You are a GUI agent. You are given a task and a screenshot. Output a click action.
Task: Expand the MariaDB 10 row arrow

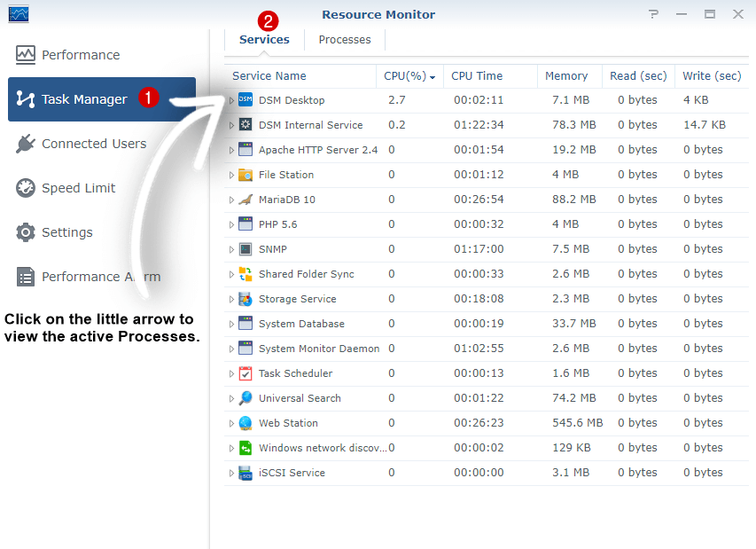[231, 200]
